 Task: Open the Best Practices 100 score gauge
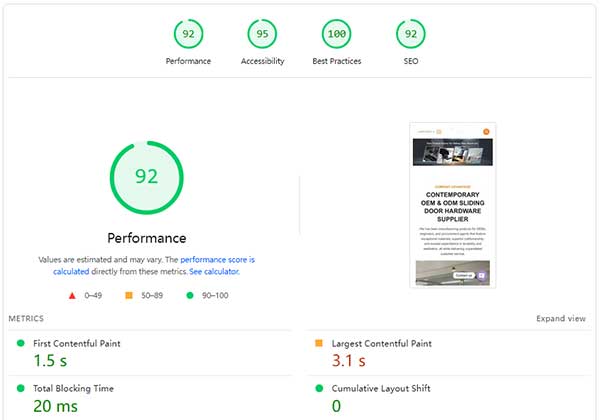pyautogui.click(x=337, y=35)
